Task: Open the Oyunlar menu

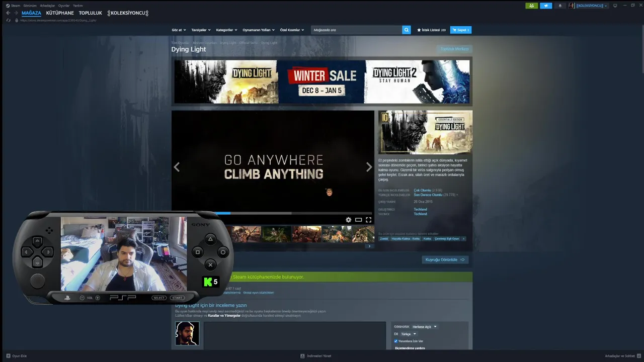Action: point(64,6)
